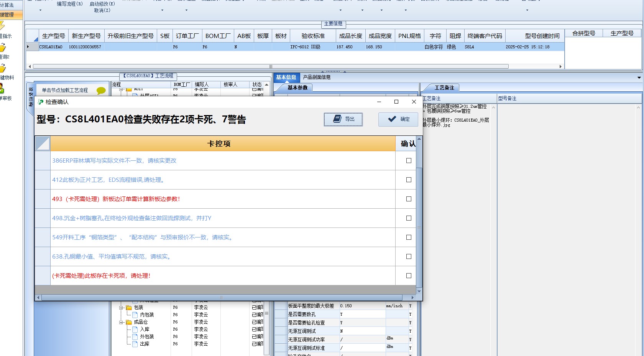Click the 卡控项 column header

pyautogui.click(x=223, y=143)
